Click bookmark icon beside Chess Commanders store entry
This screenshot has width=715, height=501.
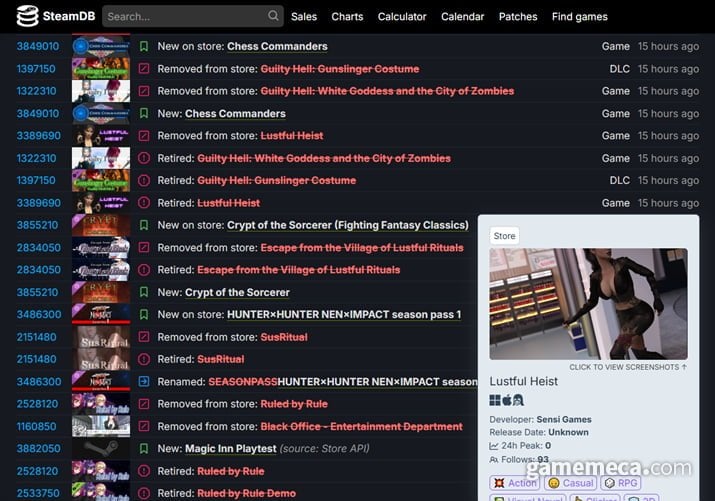click(x=144, y=46)
